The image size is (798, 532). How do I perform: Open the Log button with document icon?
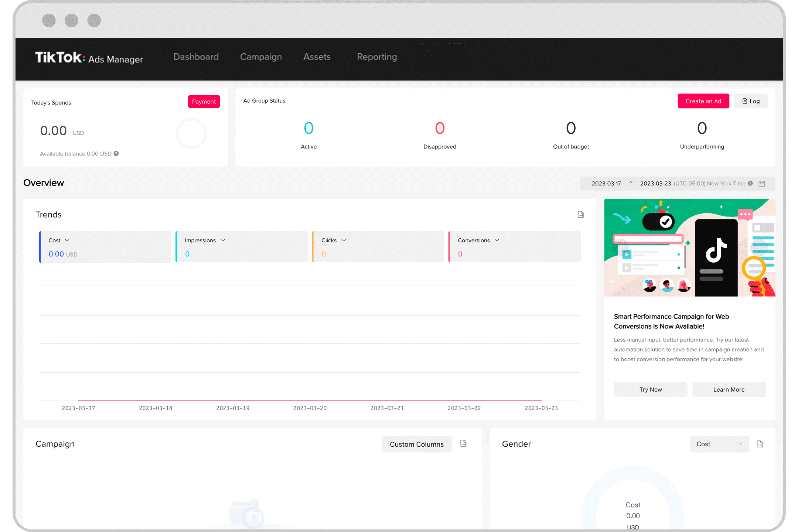751,101
